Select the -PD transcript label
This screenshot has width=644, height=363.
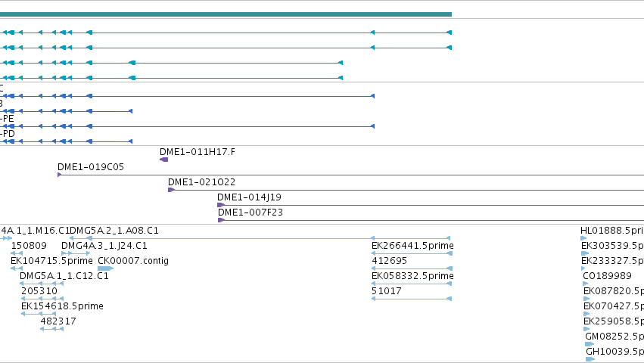pyautogui.click(x=8, y=134)
